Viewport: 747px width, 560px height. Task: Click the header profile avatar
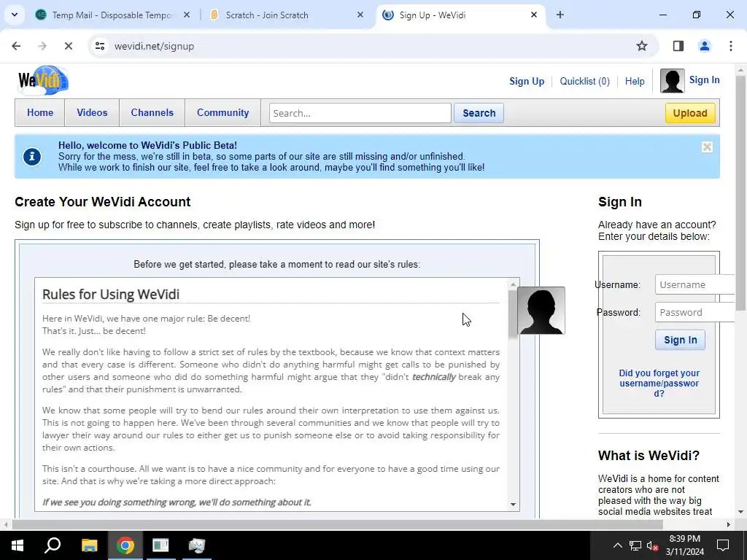672,80
